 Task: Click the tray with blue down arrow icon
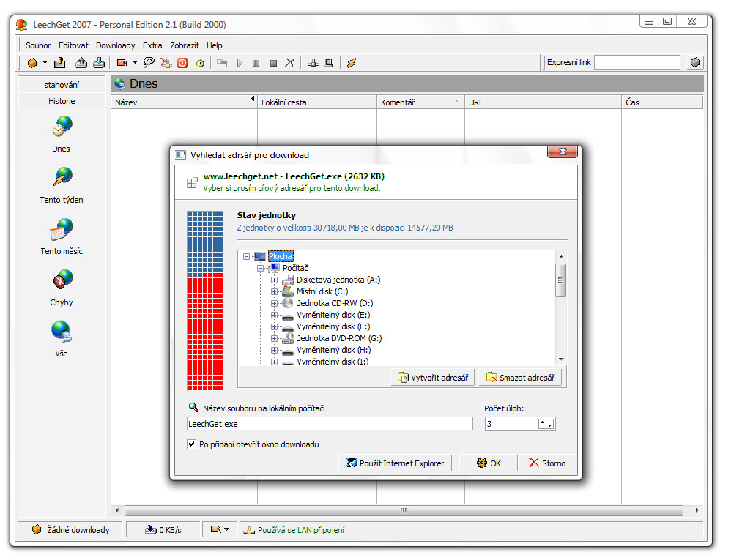[x=99, y=62]
